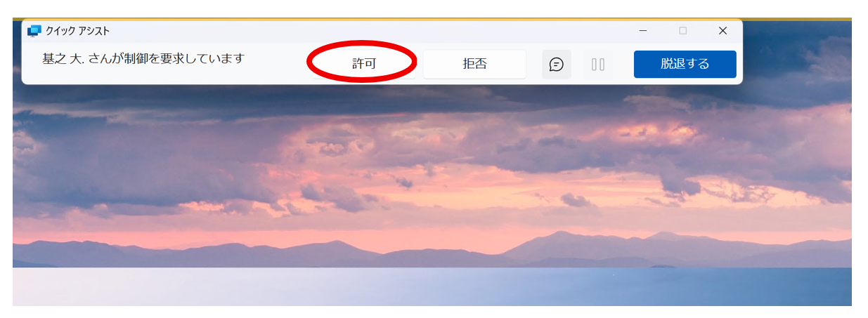Screen dimensions: 868x318
Task: Open the chat message icon
Action: point(556,65)
